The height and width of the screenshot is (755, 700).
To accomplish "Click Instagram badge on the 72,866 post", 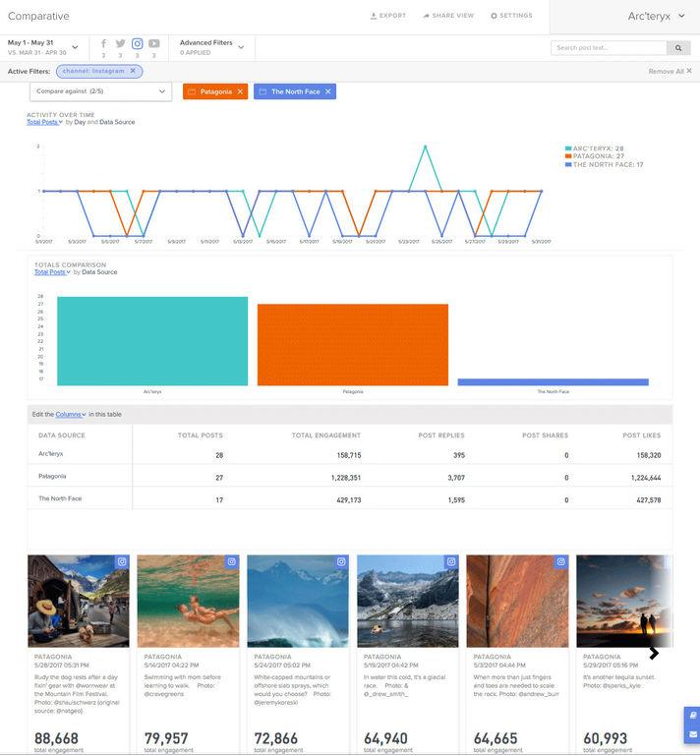I will tap(342, 562).
